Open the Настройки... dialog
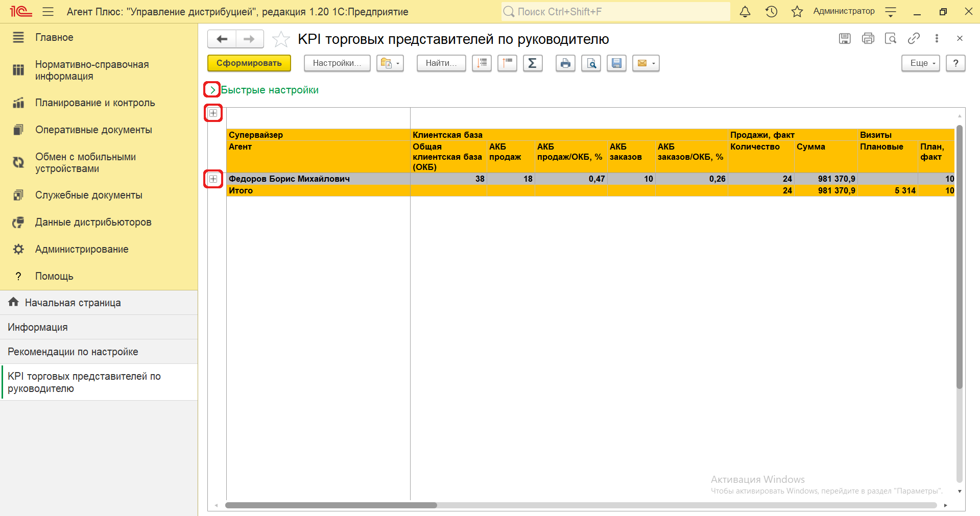The width and height of the screenshot is (980, 516). (337, 63)
